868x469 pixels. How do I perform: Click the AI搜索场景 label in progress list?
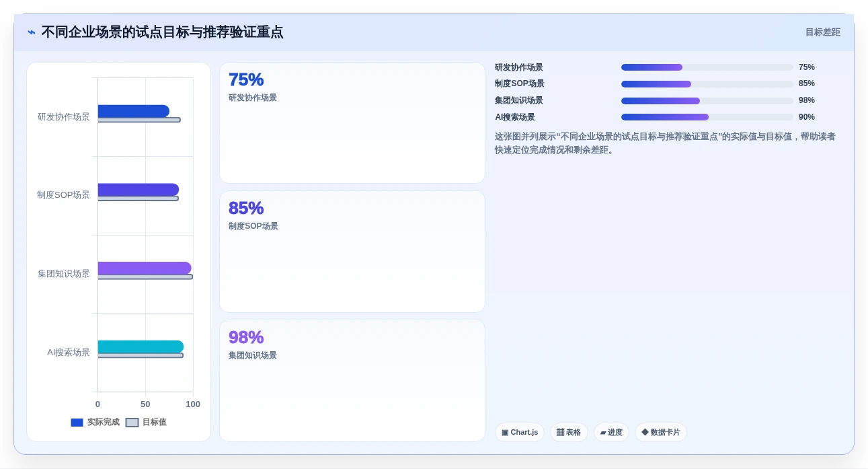coord(515,117)
